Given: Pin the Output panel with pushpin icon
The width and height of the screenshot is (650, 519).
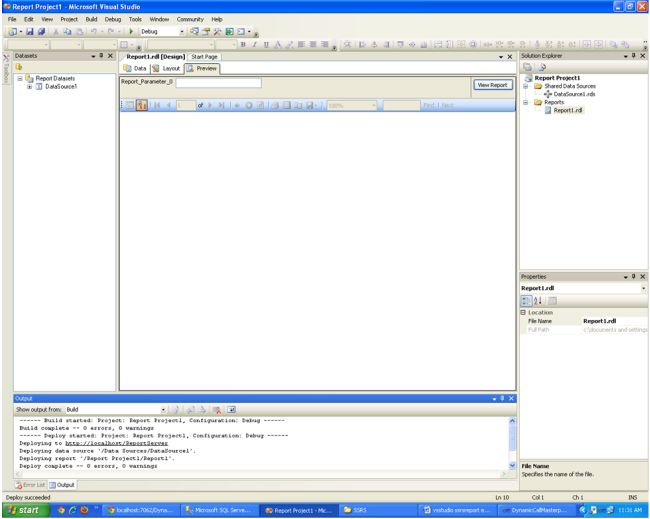Looking at the screenshot, I should pyautogui.click(x=502, y=398).
